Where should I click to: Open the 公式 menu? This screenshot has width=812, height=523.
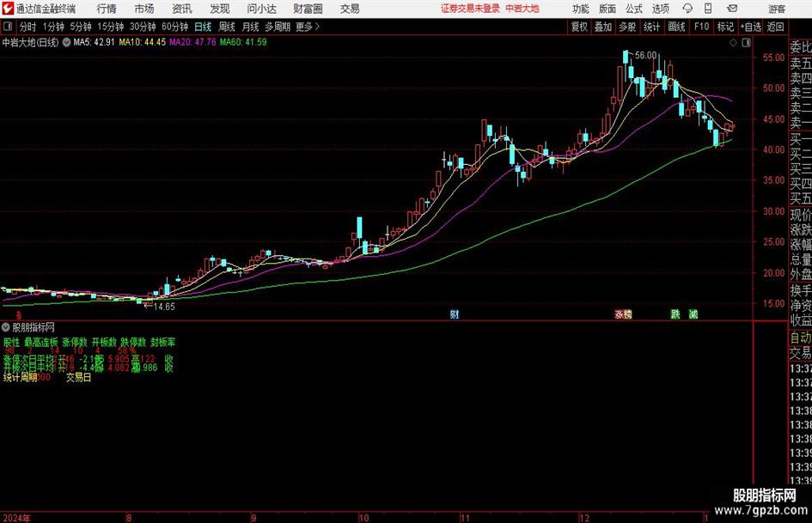pos(634,9)
